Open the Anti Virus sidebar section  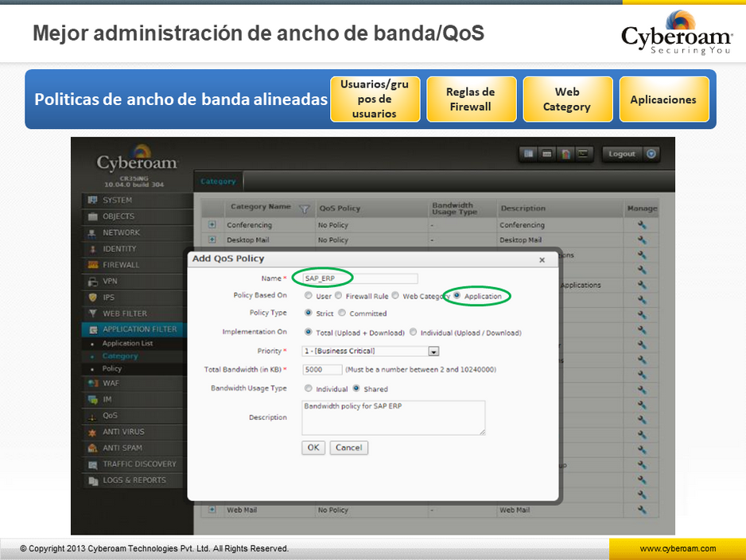[123, 432]
